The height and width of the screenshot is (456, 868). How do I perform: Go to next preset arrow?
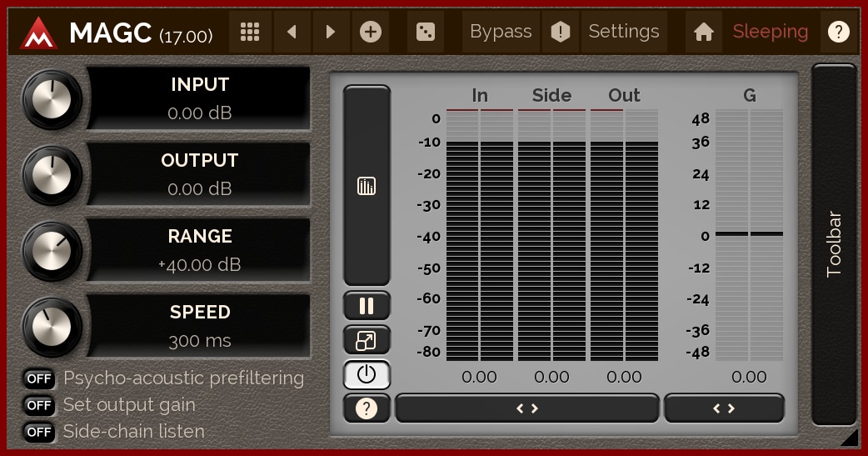(331, 33)
